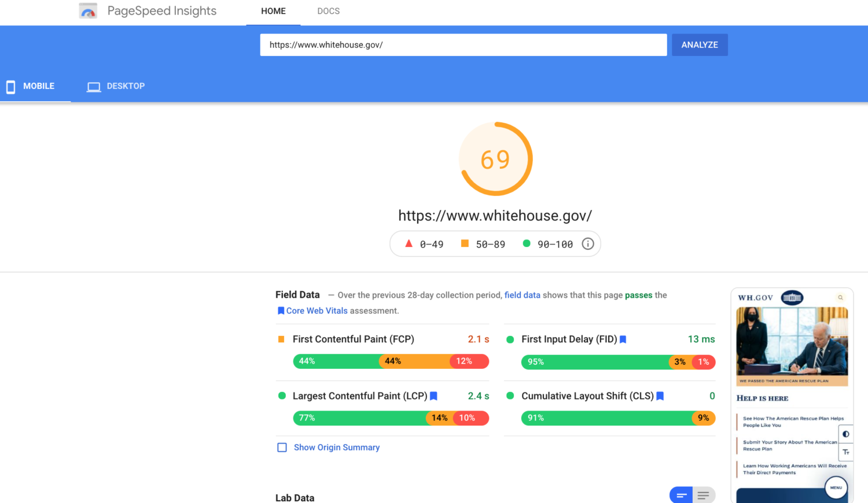The height and width of the screenshot is (503, 868).
Task: Click the red 12% segment of FCP bar
Action: [469, 361]
